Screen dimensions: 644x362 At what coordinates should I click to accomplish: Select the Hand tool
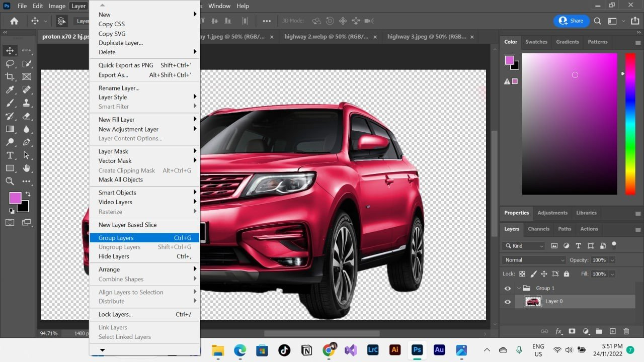27,168
